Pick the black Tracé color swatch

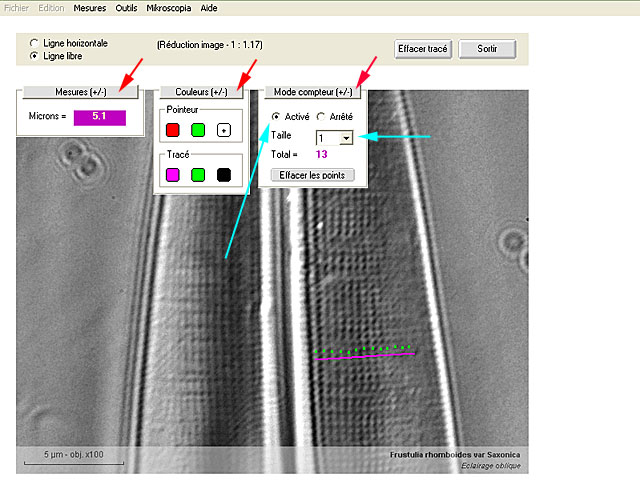224,175
